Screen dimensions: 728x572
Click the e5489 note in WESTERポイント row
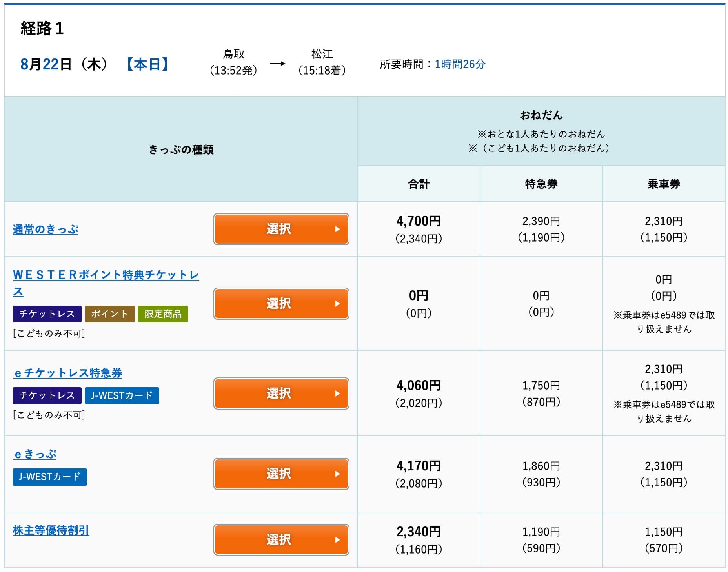[x=664, y=322]
